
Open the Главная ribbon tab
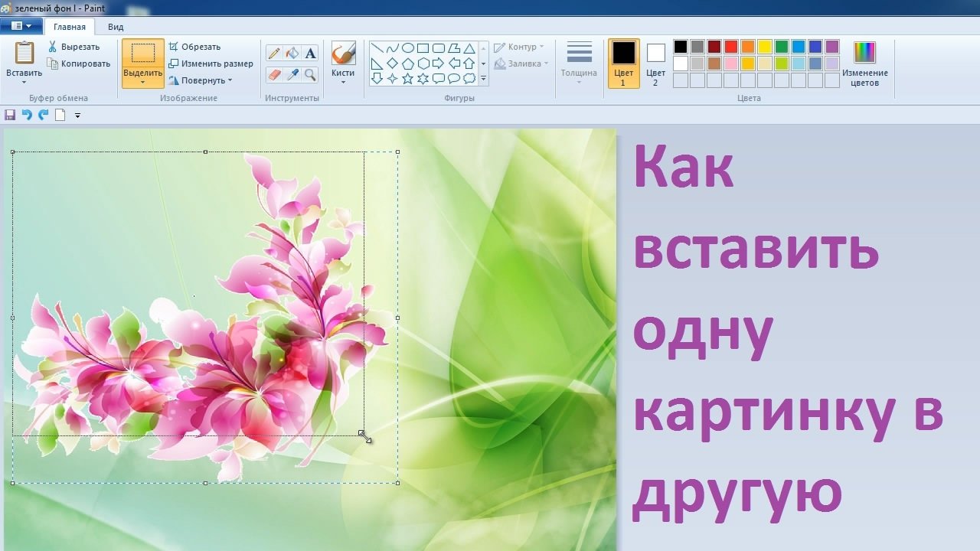pos(70,27)
